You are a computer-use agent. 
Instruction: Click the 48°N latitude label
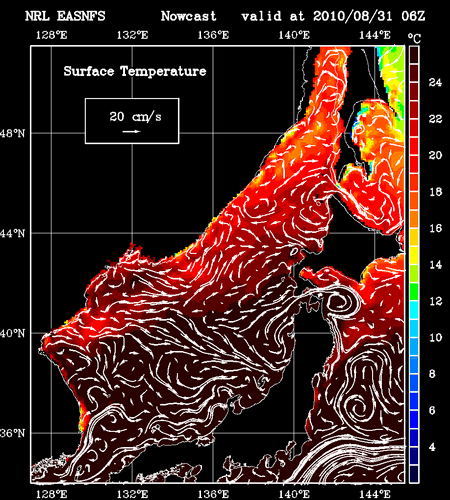pos(12,133)
